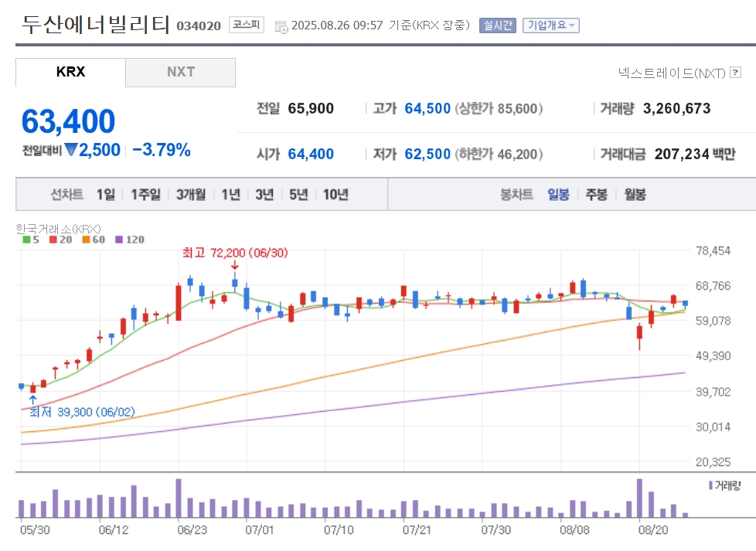This screenshot has width=756, height=551.
Task: Click the change rate -3.79%
Action: click(162, 150)
